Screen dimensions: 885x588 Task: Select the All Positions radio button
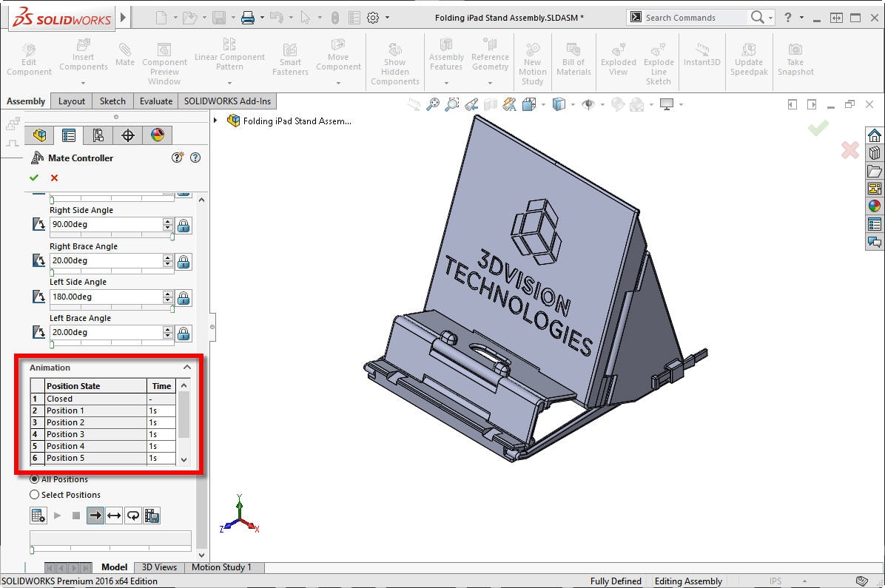(35, 479)
